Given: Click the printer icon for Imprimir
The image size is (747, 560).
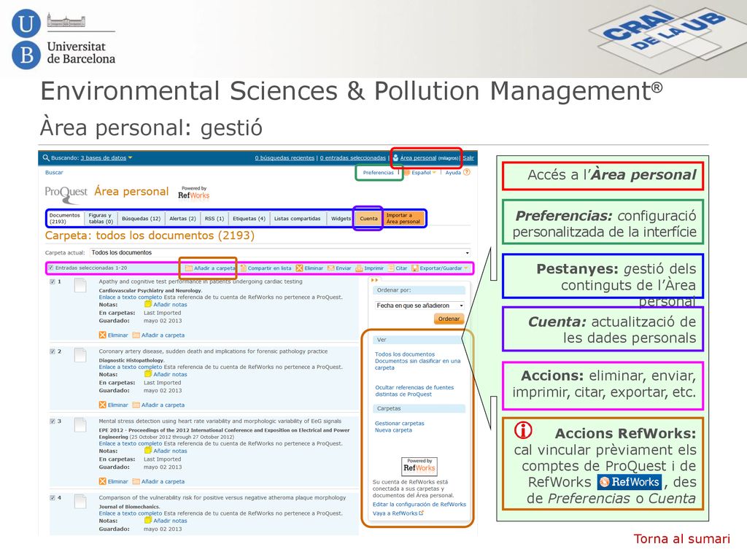Looking at the screenshot, I should pos(359,268).
